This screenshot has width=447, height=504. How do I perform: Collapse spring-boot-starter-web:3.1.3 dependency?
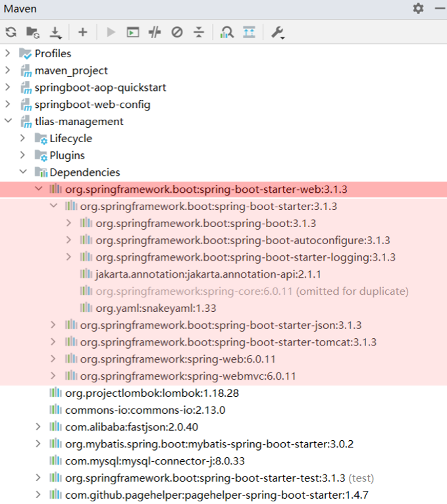point(39,189)
